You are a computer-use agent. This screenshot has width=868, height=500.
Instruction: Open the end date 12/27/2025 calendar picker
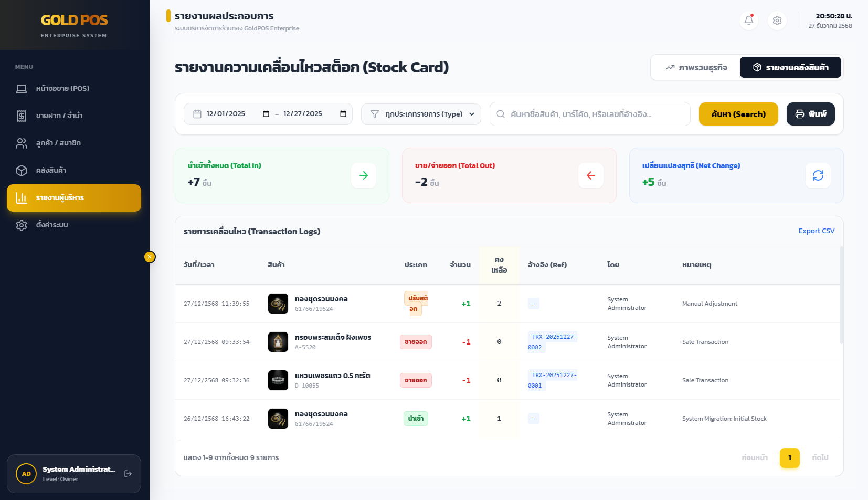point(343,113)
